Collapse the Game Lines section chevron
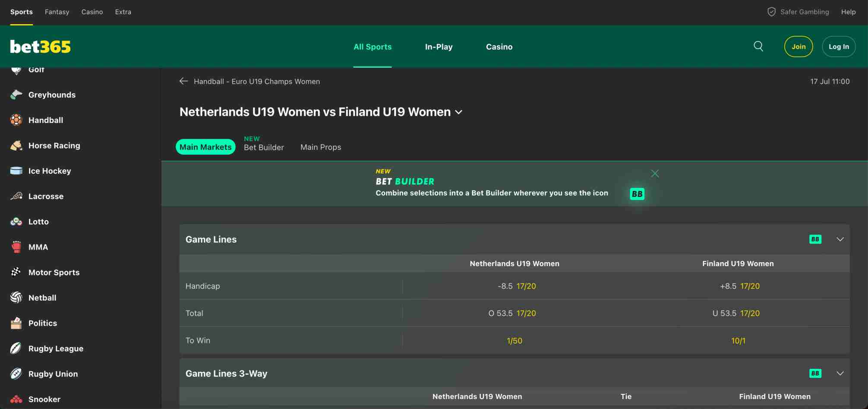This screenshot has height=409, width=868. (840, 239)
